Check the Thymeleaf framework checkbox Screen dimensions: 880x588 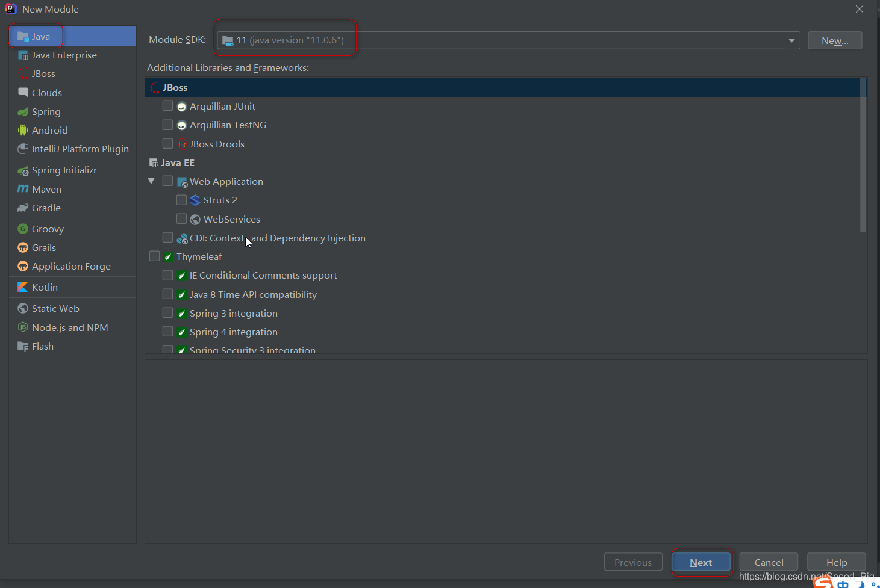154,256
